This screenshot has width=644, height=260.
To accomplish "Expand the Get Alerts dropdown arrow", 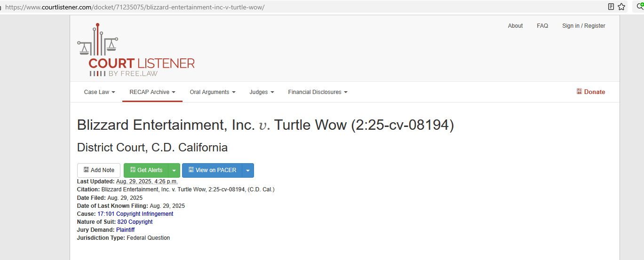I will (174, 170).
